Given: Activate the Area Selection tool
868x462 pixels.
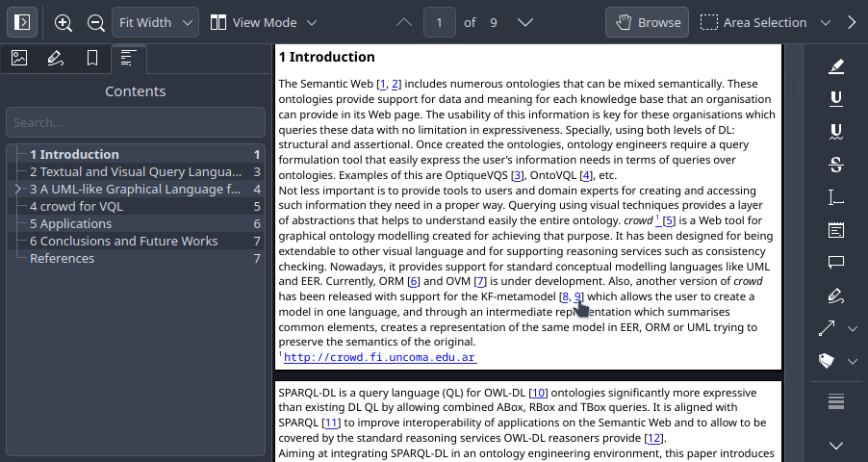Looking at the screenshot, I should coord(753,22).
